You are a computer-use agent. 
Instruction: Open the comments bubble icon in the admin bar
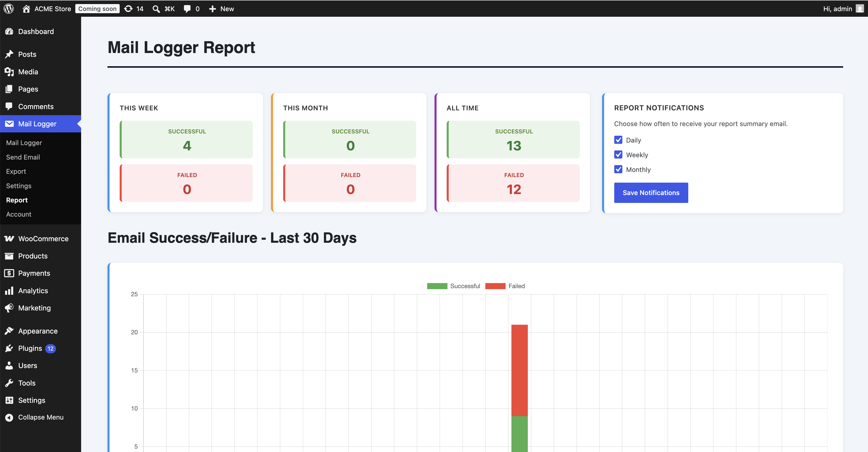click(187, 9)
